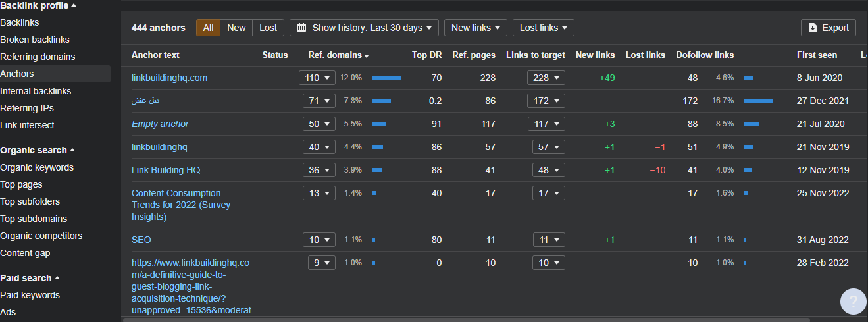The height and width of the screenshot is (322, 868).
Task: Click the 444 anchors count
Action: 159,28
